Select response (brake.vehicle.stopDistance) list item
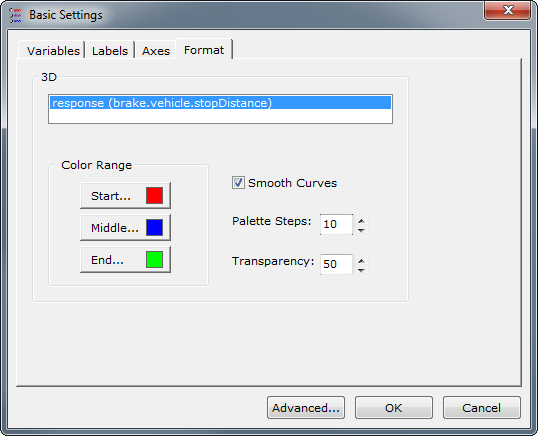 pos(220,103)
